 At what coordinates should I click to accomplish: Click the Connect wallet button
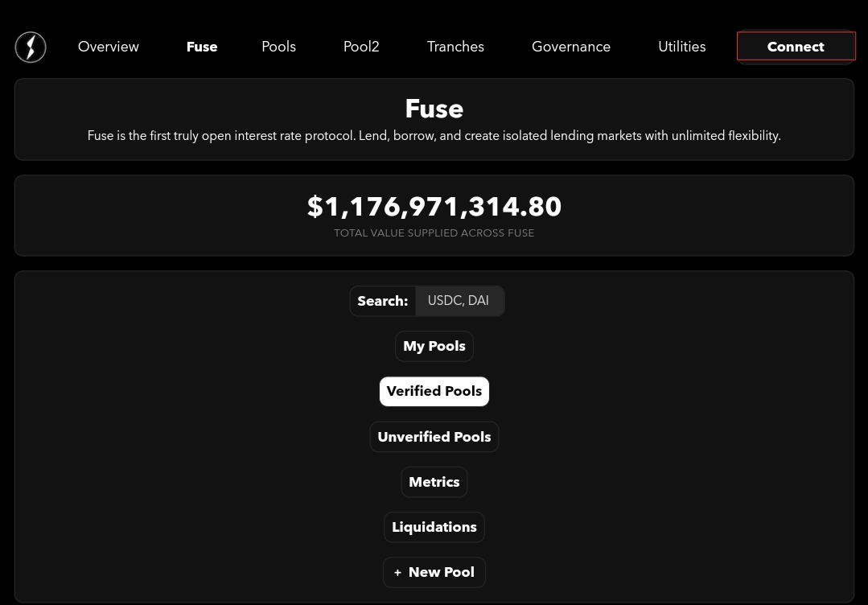pos(795,46)
